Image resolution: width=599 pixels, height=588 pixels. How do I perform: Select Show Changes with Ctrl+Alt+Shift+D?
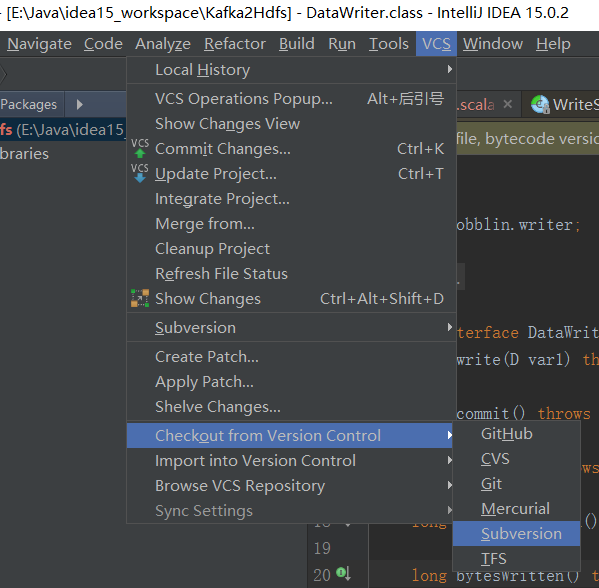tap(291, 299)
